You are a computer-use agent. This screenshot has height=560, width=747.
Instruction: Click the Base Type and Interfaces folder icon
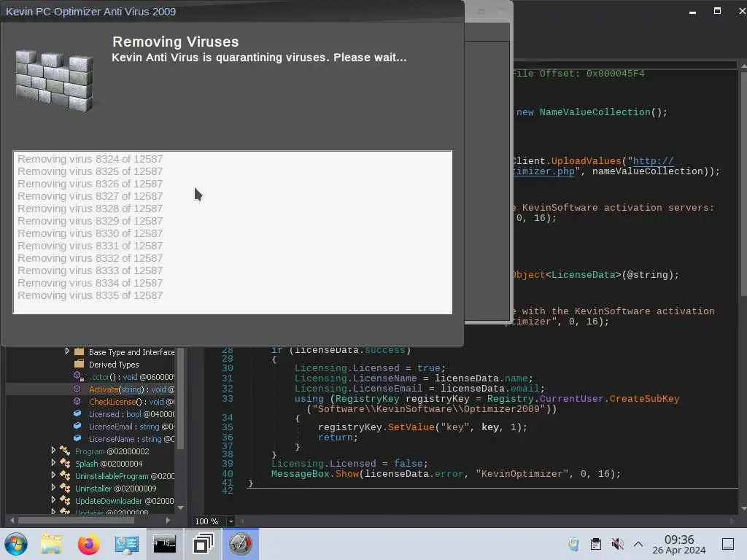(79, 352)
